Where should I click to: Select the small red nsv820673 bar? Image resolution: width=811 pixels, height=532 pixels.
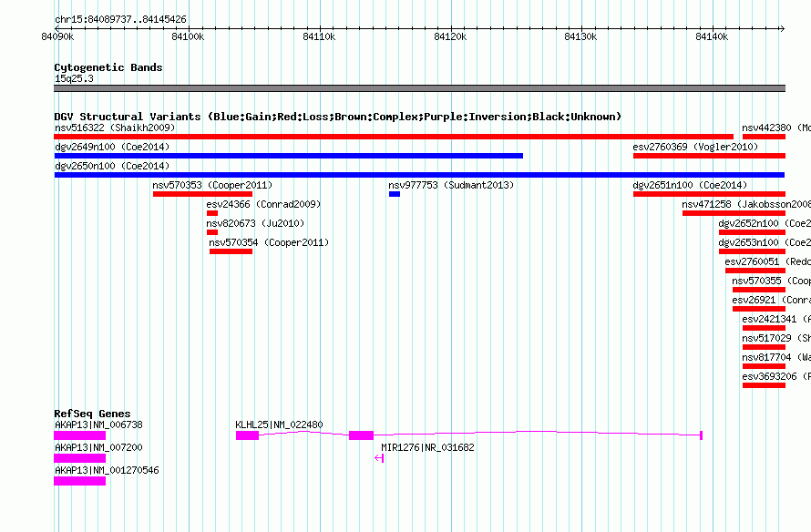point(212,232)
